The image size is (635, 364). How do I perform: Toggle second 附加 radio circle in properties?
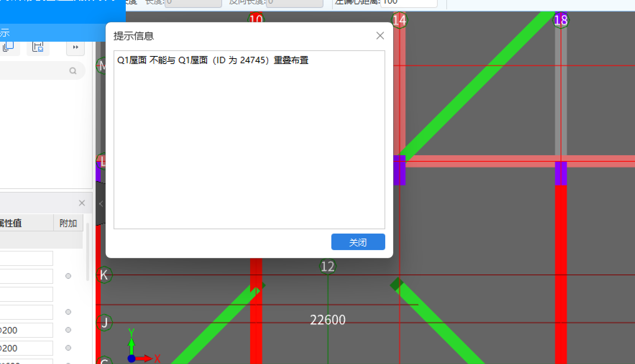click(x=68, y=312)
